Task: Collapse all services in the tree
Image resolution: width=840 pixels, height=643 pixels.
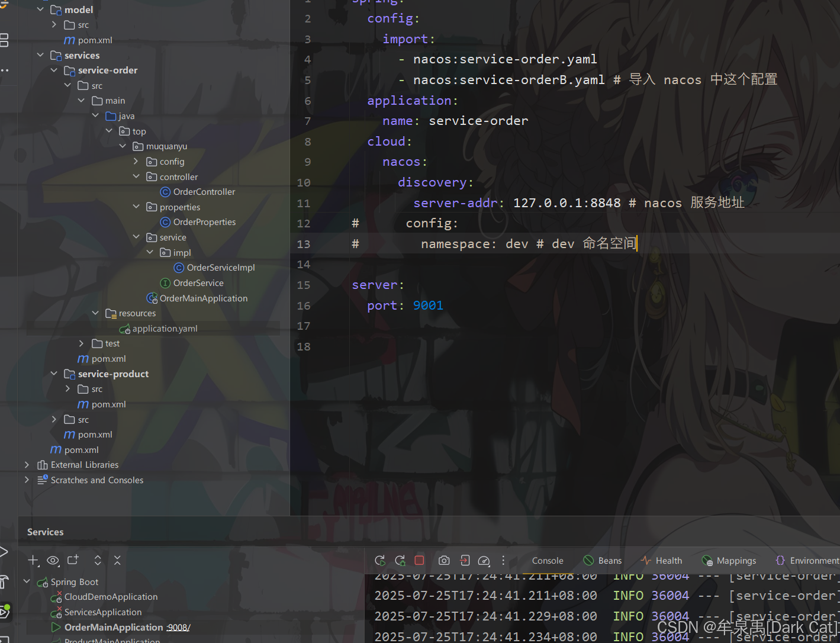Action: coord(117,560)
